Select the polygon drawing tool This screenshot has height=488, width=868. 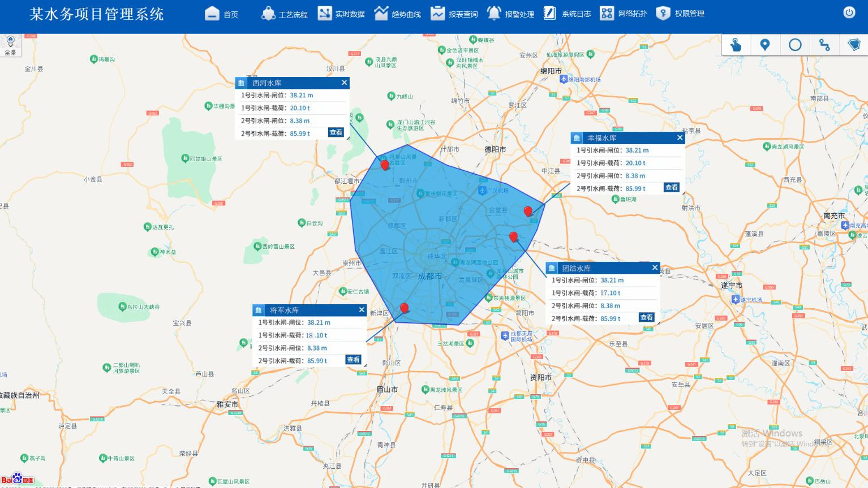pos(854,45)
